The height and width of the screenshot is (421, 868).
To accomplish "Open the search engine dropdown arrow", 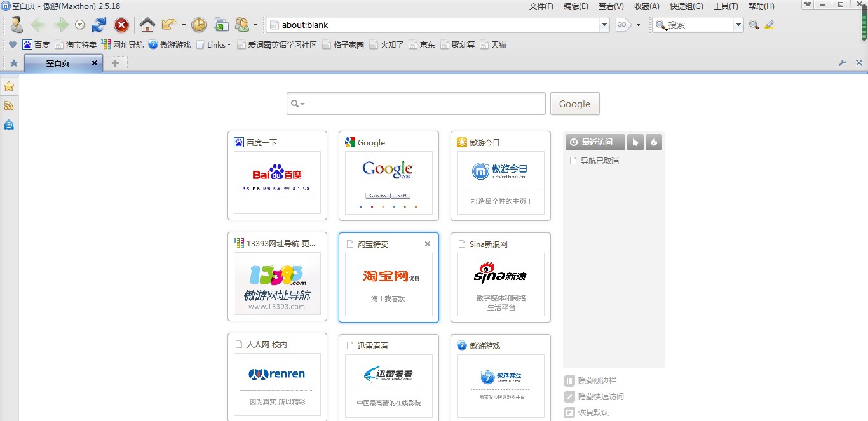I will pos(738,25).
